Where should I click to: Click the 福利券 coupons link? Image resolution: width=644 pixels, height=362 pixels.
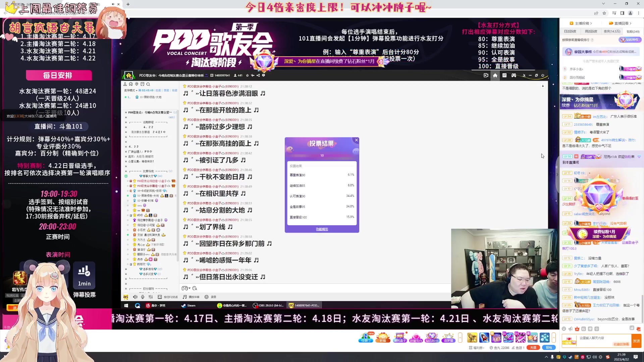tap(477, 348)
